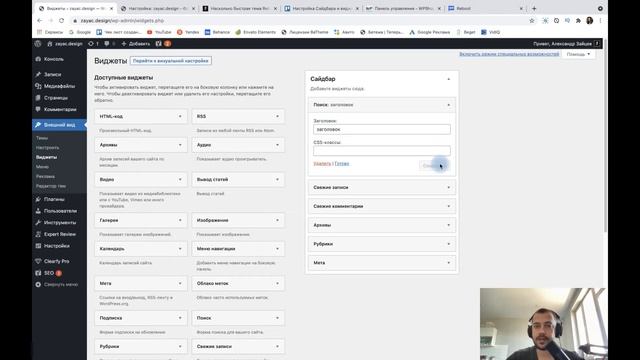Viewport: 640px width, 360px height.
Task: Click the Сохранить button in Поиск widget
Action: pos(435,166)
